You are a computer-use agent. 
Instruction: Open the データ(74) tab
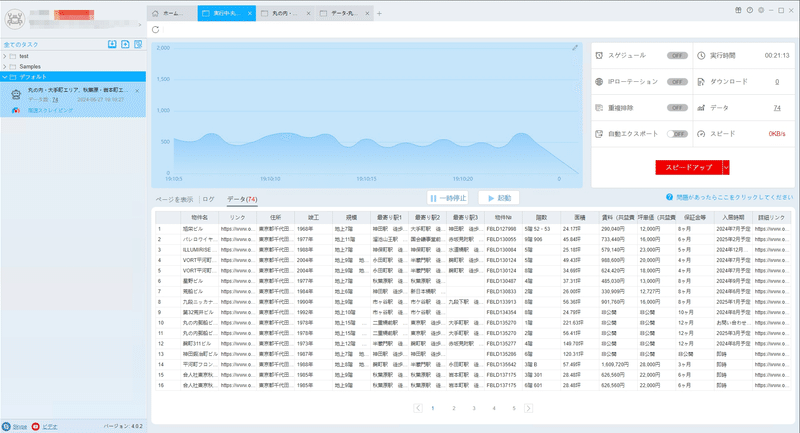pos(242,199)
